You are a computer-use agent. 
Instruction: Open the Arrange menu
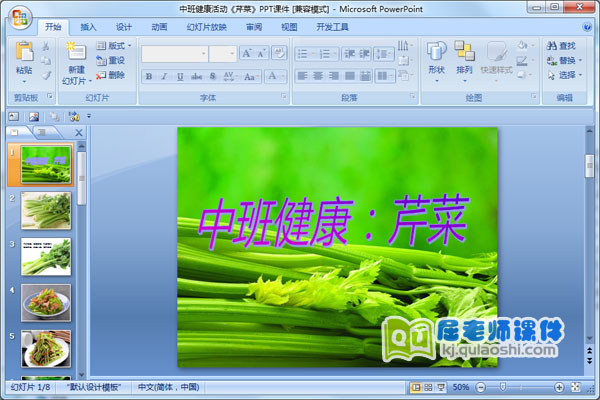coord(464,61)
